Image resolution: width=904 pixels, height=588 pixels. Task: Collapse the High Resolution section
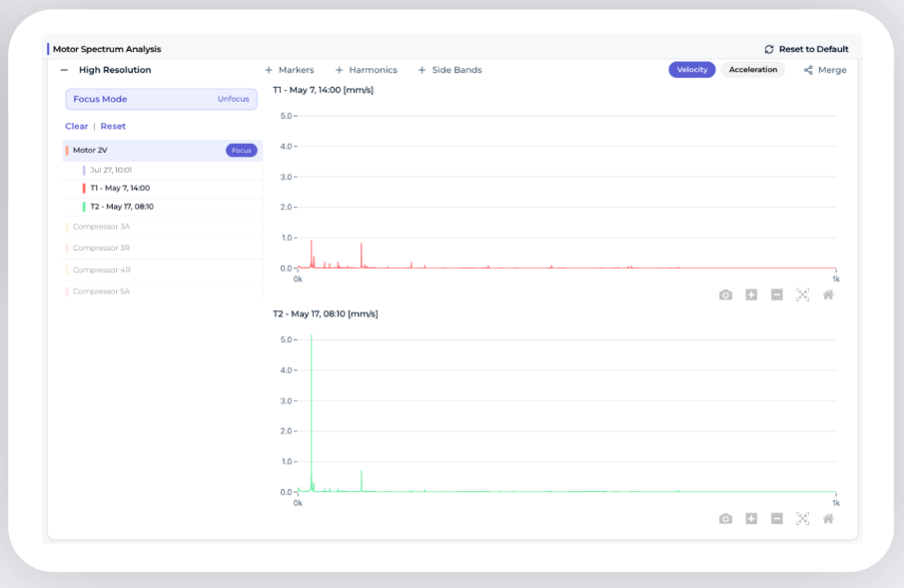[64, 70]
